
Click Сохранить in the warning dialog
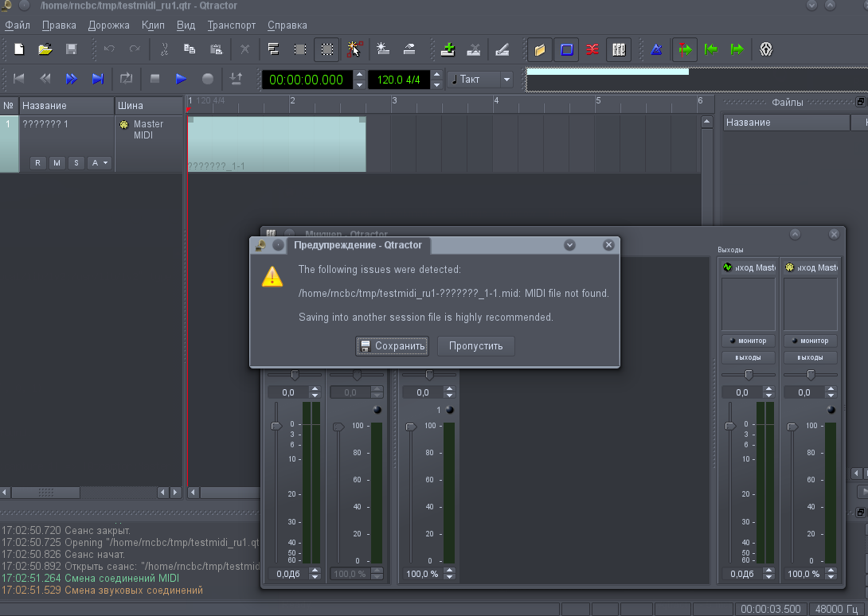392,346
